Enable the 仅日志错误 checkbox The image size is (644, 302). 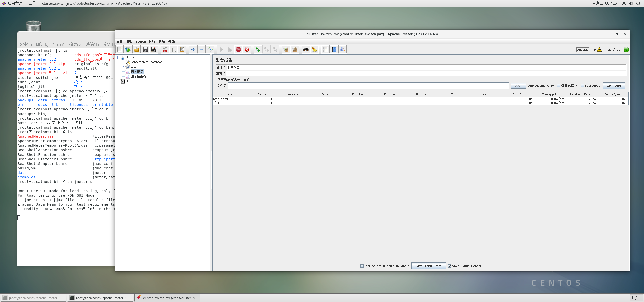(x=558, y=86)
